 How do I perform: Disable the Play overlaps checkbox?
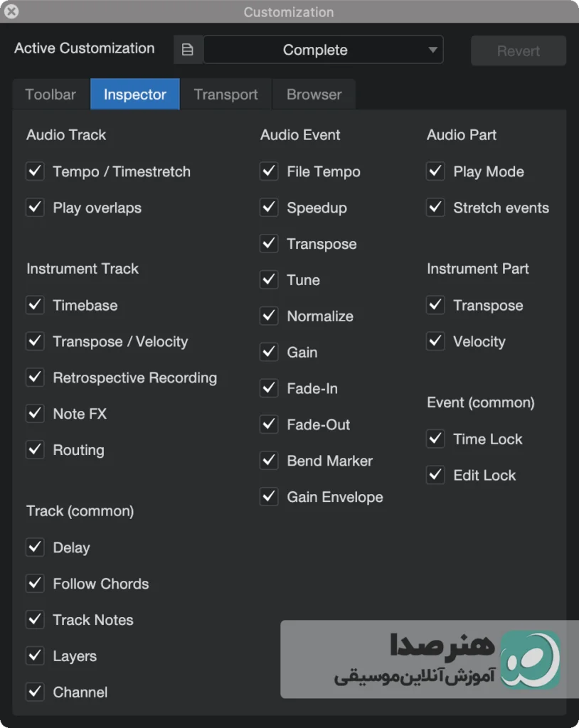pos(35,208)
